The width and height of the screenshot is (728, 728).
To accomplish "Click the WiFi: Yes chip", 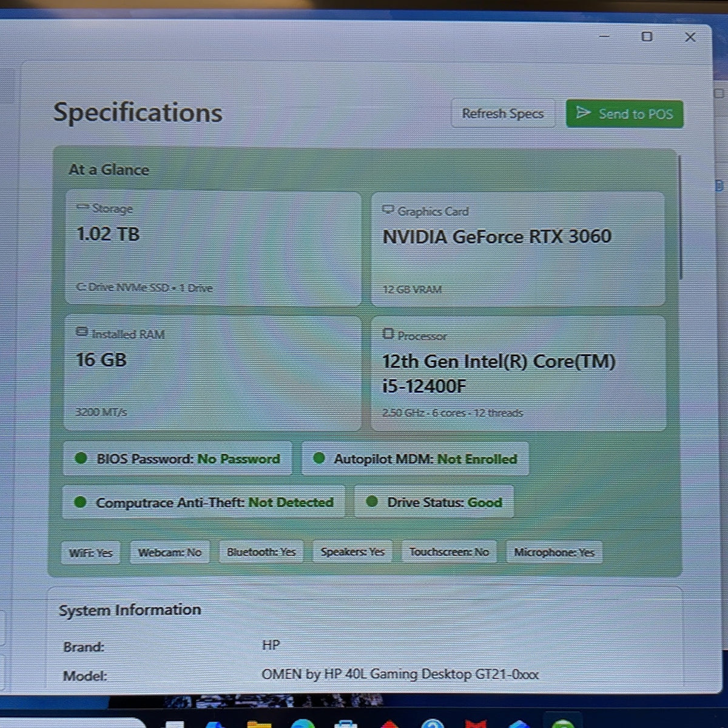I will pyautogui.click(x=90, y=553).
